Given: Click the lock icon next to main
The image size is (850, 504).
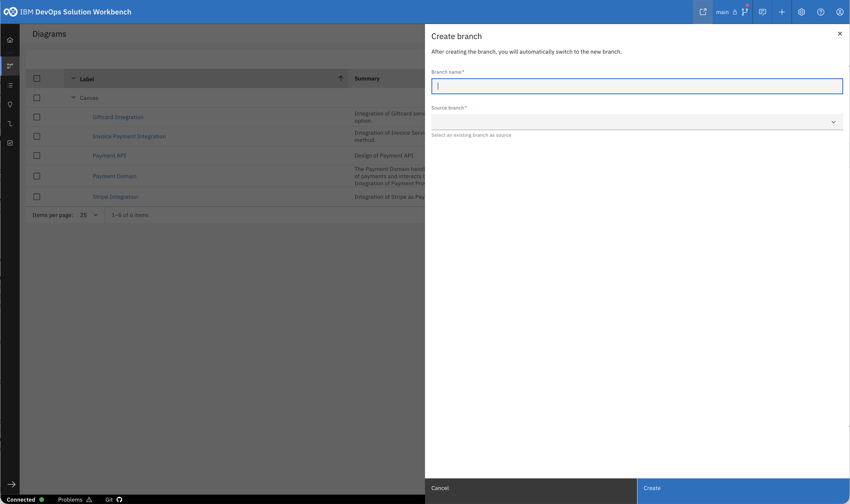Looking at the screenshot, I should pyautogui.click(x=734, y=12).
